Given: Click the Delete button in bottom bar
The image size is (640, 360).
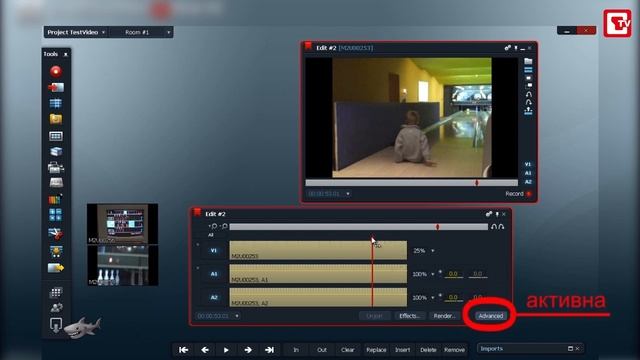Looking at the screenshot, I should 428,350.
